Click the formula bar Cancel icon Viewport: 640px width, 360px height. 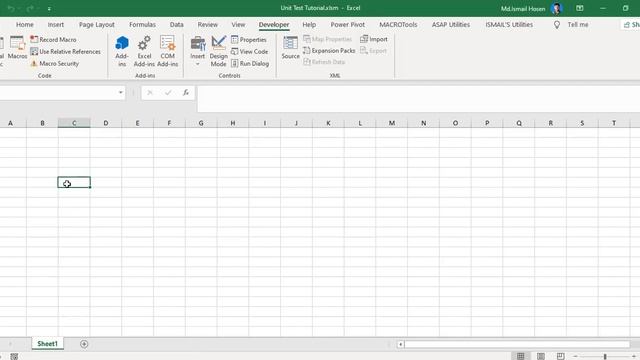click(150, 93)
